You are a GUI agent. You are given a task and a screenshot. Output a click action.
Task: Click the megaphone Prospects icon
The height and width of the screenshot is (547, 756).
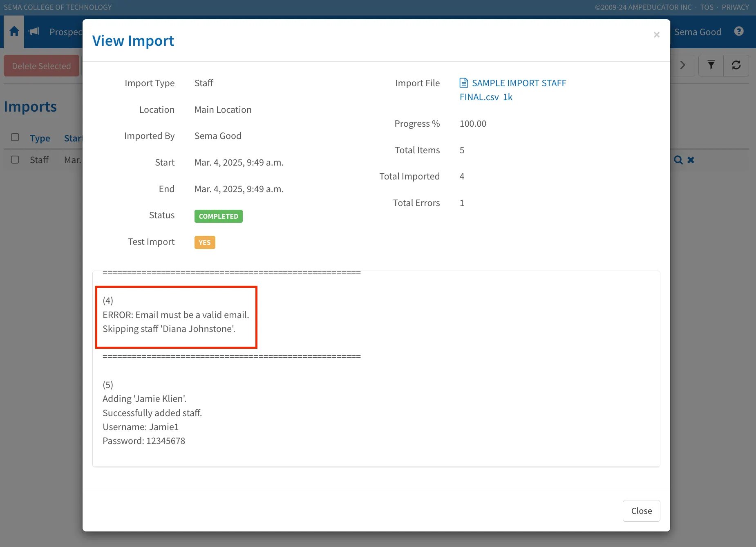(x=34, y=31)
